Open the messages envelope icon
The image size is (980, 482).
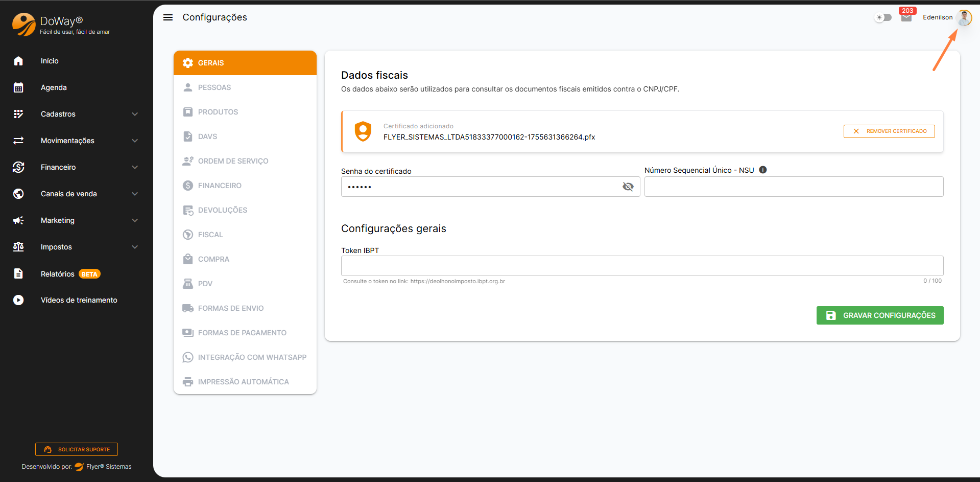click(906, 18)
